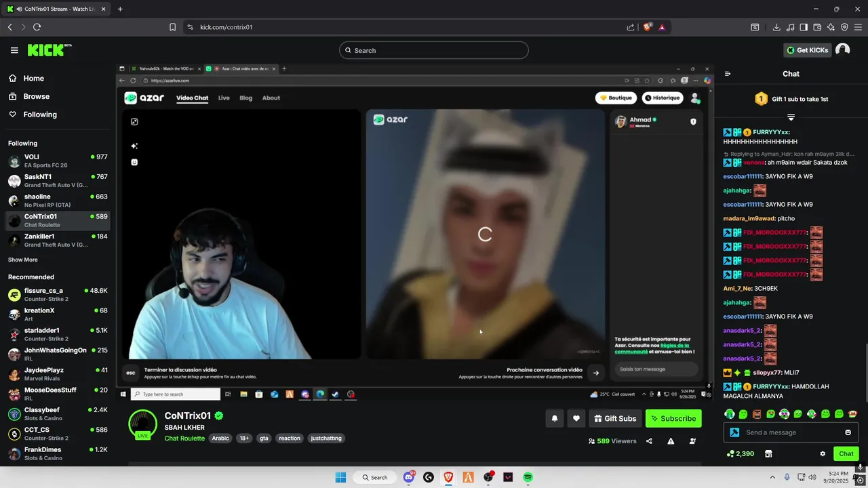The height and width of the screenshot is (488, 868).
Task: Open JohnWhatsGoingOn recommended channel
Action: point(57,354)
